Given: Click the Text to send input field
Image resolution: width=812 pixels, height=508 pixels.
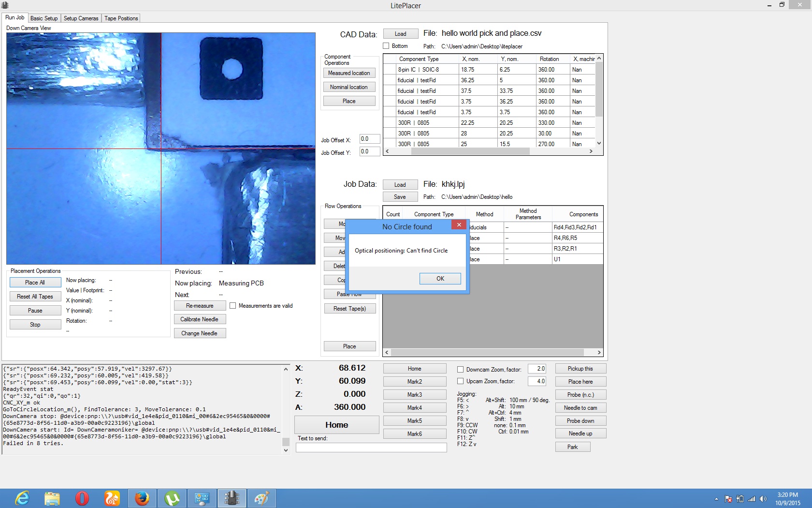Looking at the screenshot, I should coord(371,448).
